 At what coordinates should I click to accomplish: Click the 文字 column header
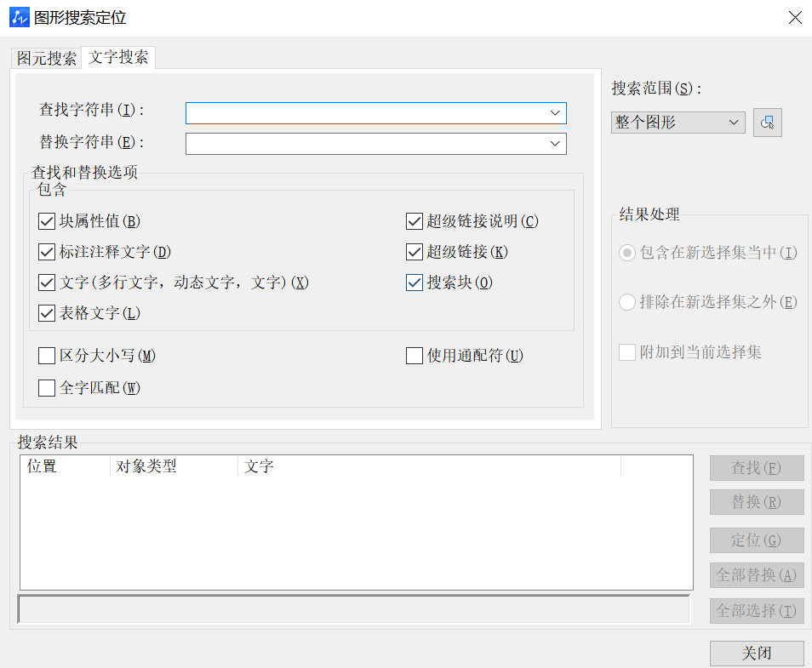tap(429, 466)
